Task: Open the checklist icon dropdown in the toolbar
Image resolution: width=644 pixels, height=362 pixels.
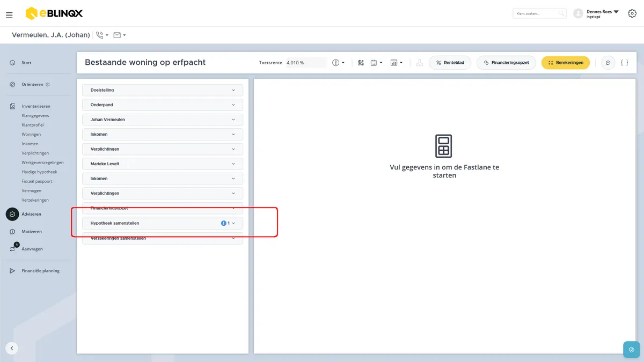Action: (376, 63)
